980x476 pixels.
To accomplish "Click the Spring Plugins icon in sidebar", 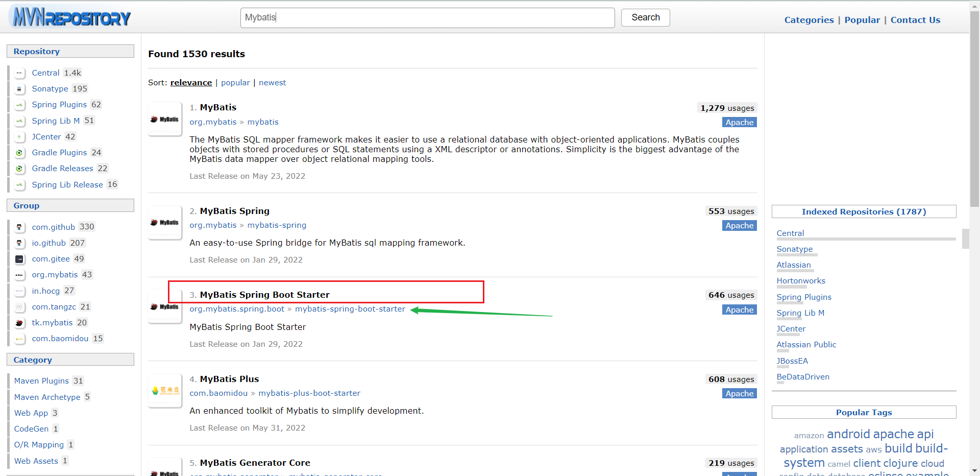I will (19, 105).
